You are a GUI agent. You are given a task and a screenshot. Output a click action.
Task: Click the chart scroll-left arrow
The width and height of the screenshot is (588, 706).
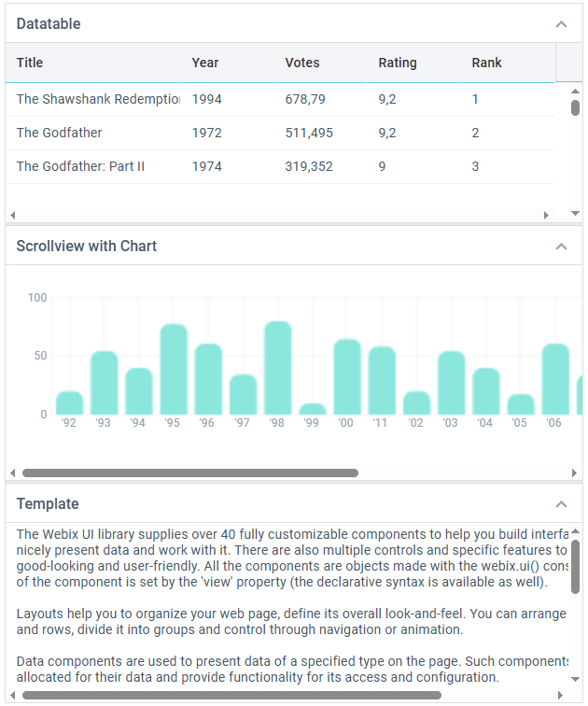point(12,473)
